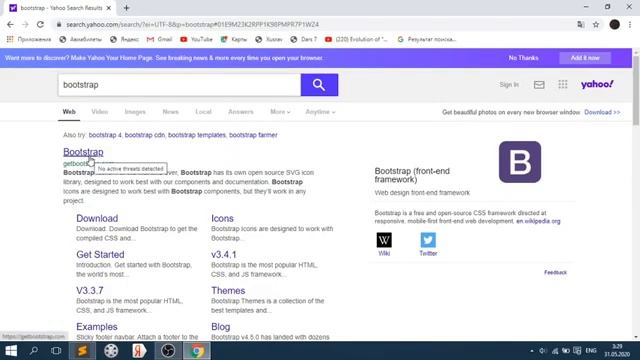Click the taskbar search magnifier

tap(34, 351)
